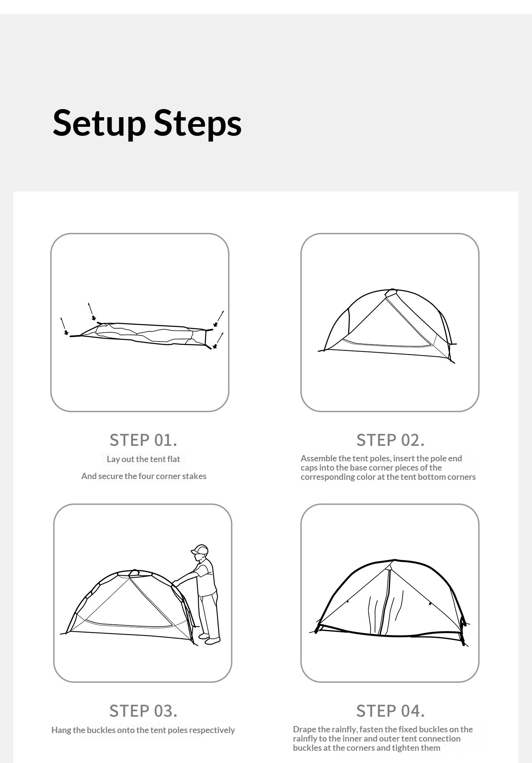
Task: Open the Step 02 tent poles illustration
Action: tap(390, 322)
